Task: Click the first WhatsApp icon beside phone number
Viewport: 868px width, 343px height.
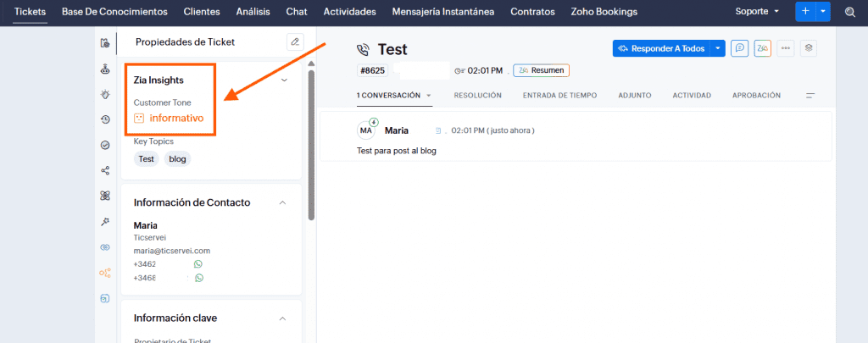Action: point(198,264)
